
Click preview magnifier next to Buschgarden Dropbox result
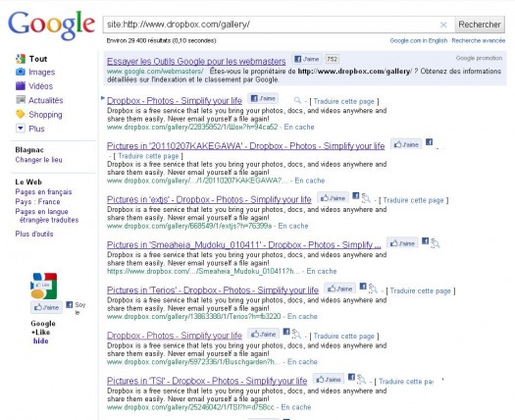point(296,334)
